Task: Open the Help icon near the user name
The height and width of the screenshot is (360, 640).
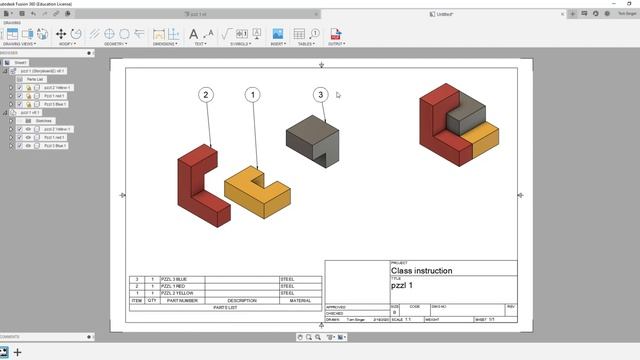Action: click(x=607, y=13)
